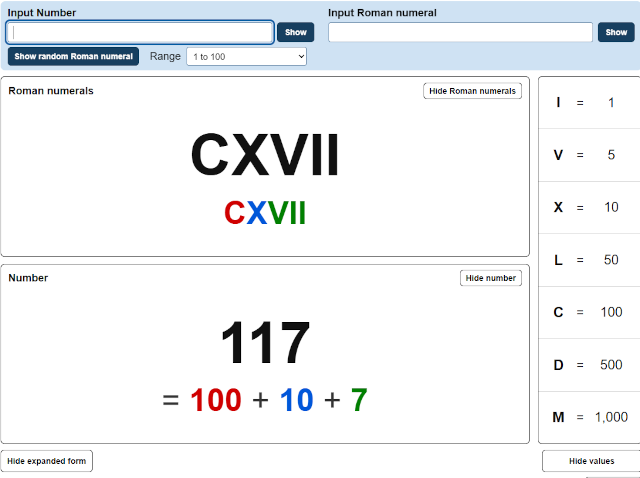Click the Input Roman numeral label
This screenshot has height=478, width=640.
382,13
